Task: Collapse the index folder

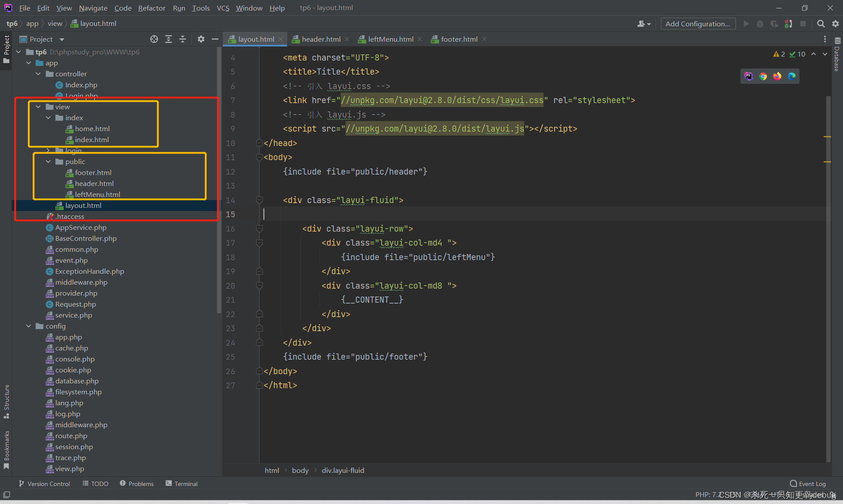Action: tap(48, 118)
